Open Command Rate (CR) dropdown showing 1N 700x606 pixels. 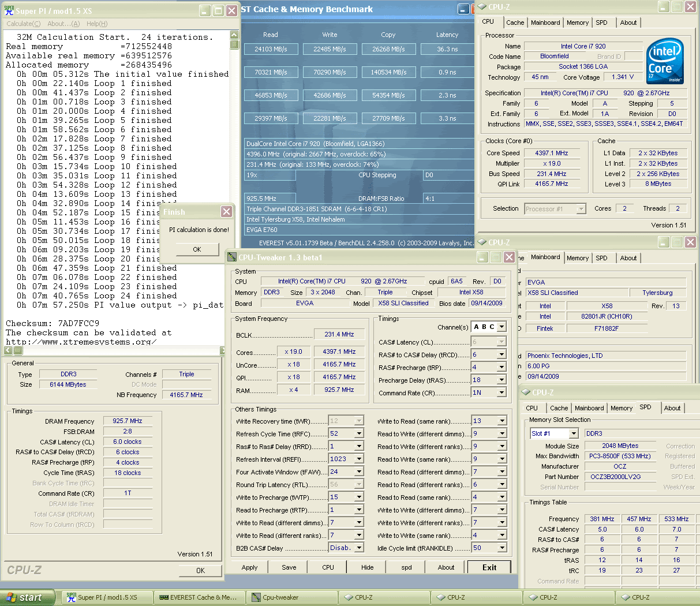click(x=501, y=392)
